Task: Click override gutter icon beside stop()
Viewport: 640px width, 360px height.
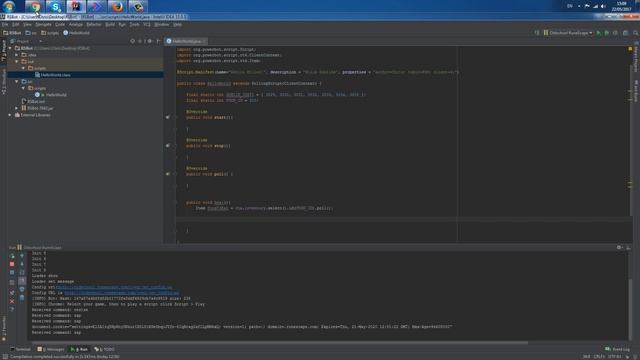Action: point(167,145)
